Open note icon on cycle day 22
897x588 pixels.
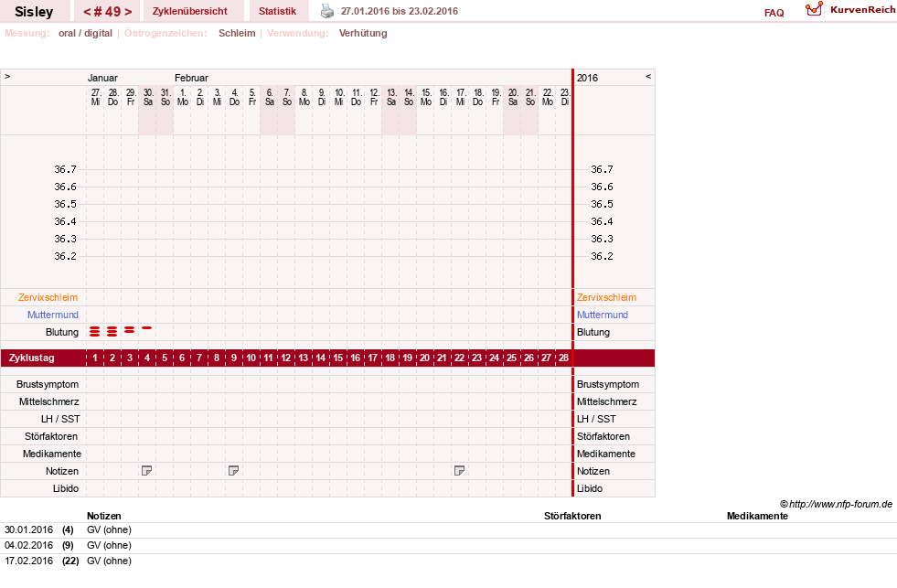[x=459, y=471]
